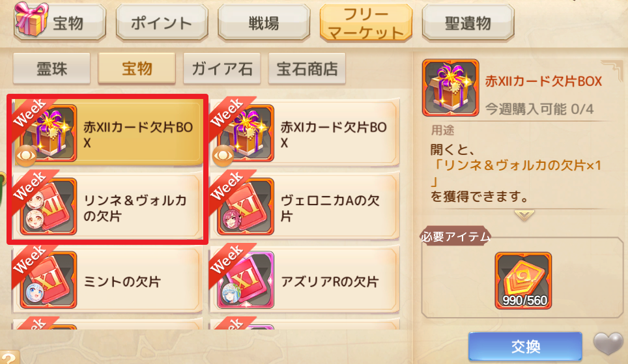The image size is (628, 364).
Task: Toggle eye preview on 赤XIIカード欠片BOX
Action: click(x=25, y=156)
